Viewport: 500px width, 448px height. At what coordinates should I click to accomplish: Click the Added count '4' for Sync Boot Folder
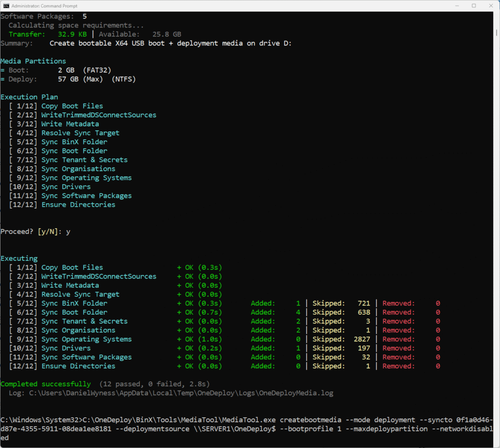click(x=298, y=312)
